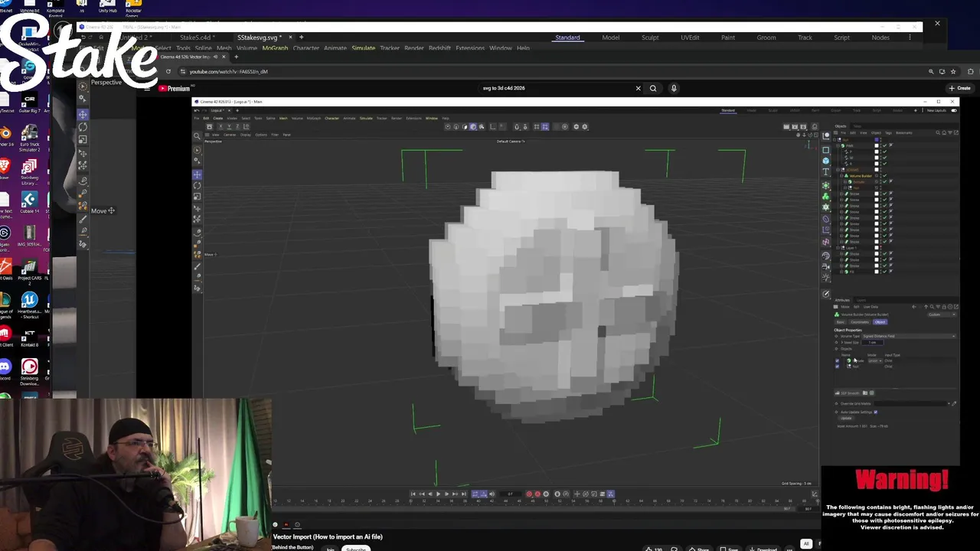The height and width of the screenshot is (551, 980).
Task: Click the browser address bar URL
Action: click(229, 71)
